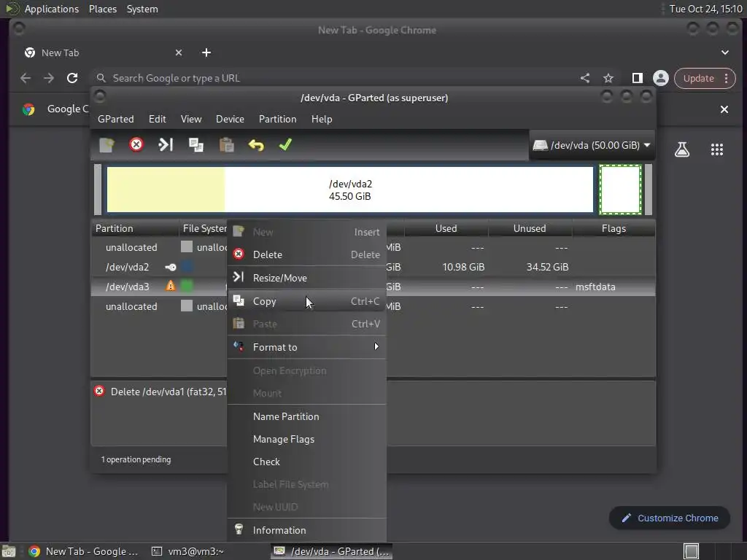
Task: Click the 34.52 GiB unused value
Action: 547,267
